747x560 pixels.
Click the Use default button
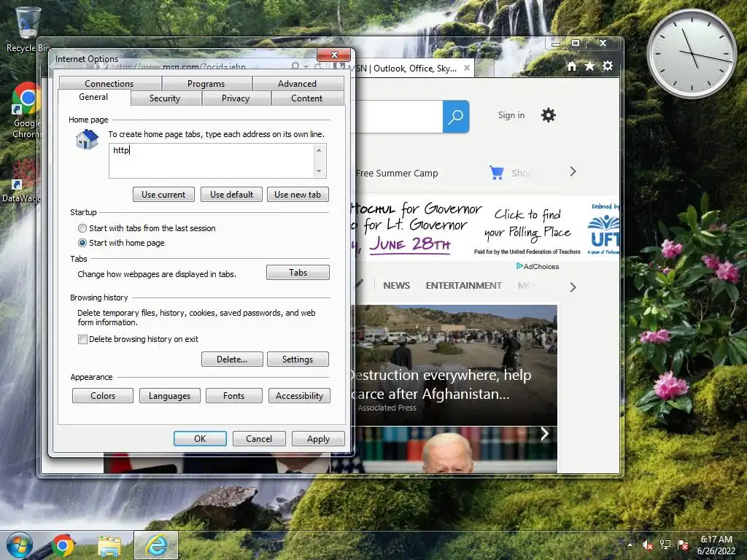coord(231,194)
